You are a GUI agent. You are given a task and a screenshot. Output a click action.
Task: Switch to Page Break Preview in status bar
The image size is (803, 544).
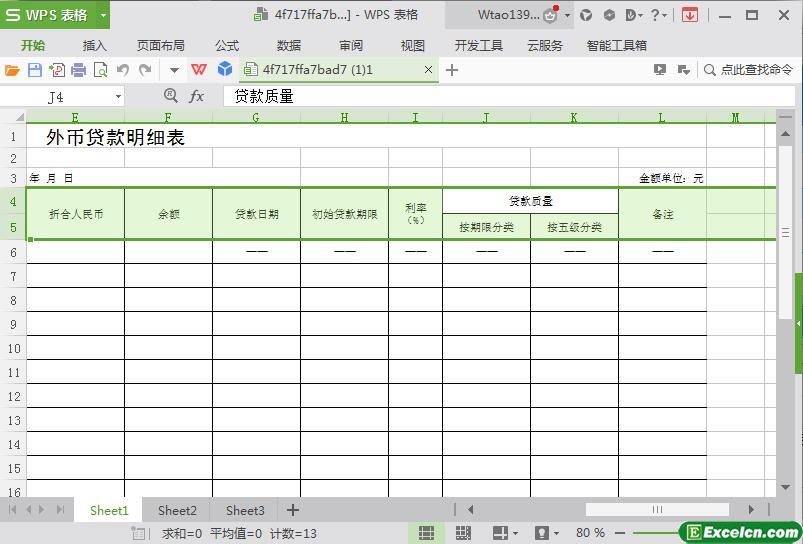[463, 533]
